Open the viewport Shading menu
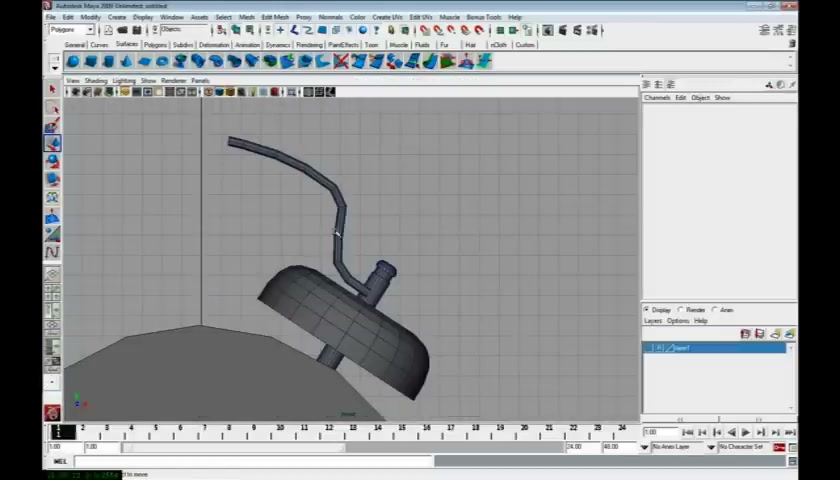This screenshot has width=840, height=480. click(96, 80)
